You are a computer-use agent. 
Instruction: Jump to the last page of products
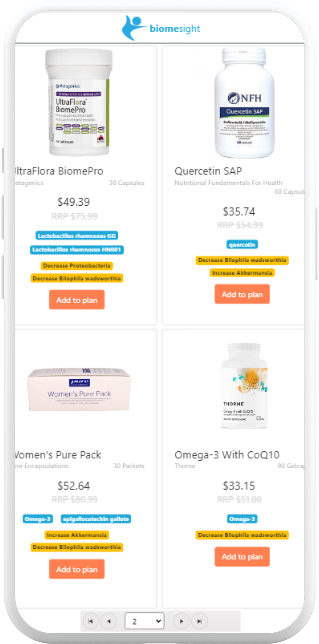click(x=199, y=621)
